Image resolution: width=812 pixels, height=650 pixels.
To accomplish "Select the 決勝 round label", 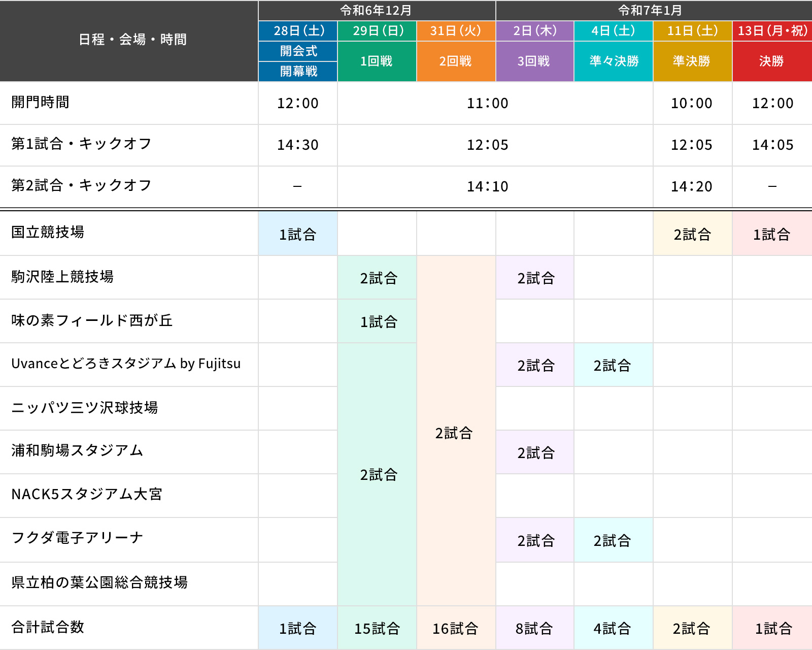I will [x=771, y=61].
